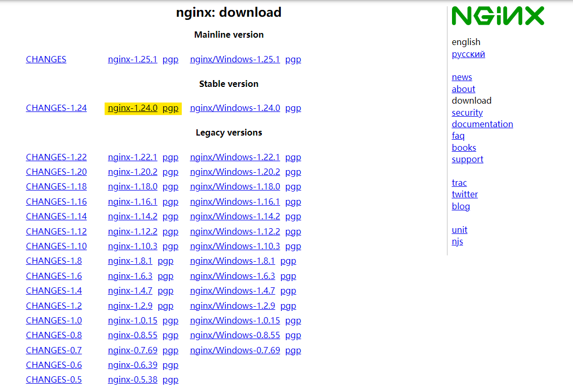Screen dimensions: 573x392
Task: Open the documentation page
Action: 482,124
